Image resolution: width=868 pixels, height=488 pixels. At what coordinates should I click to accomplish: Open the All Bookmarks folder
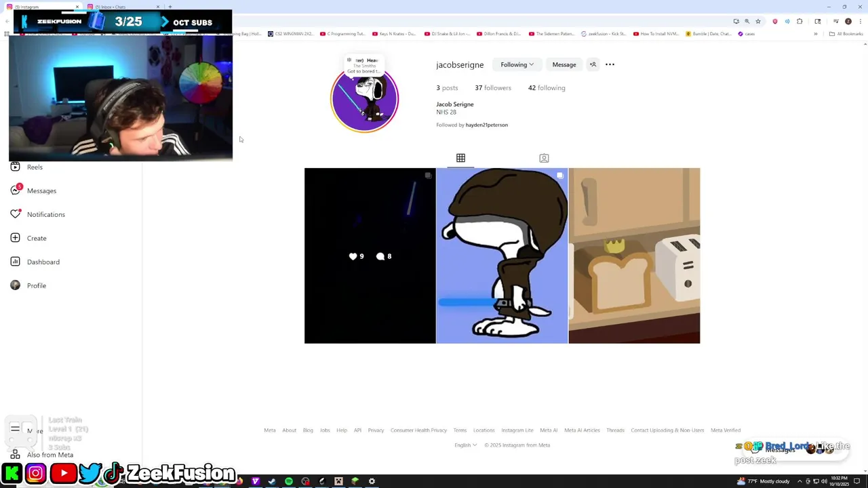click(x=846, y=33)
